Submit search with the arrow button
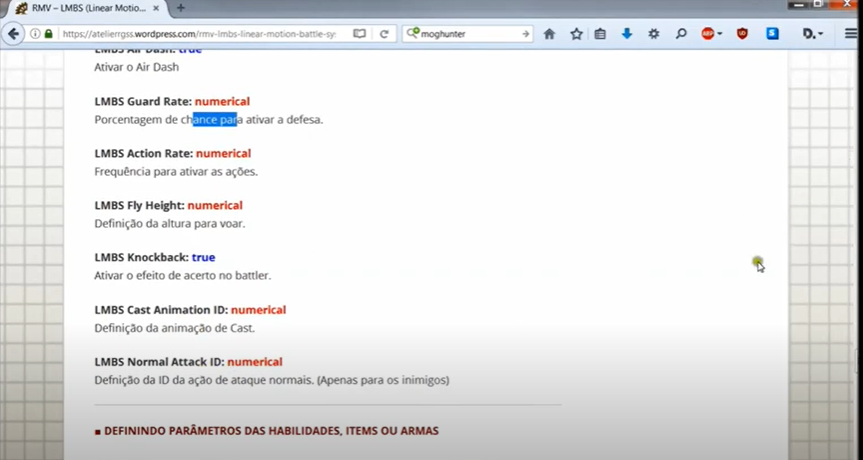 (x=526, y=34)
